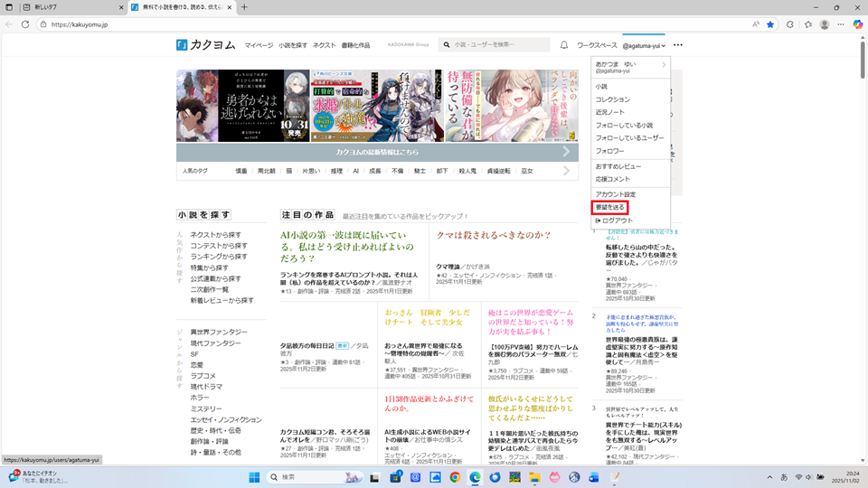Choose アカウント設定 in the account menu
868x488 pixels.
pyautogui.click(x=615, y=194)
